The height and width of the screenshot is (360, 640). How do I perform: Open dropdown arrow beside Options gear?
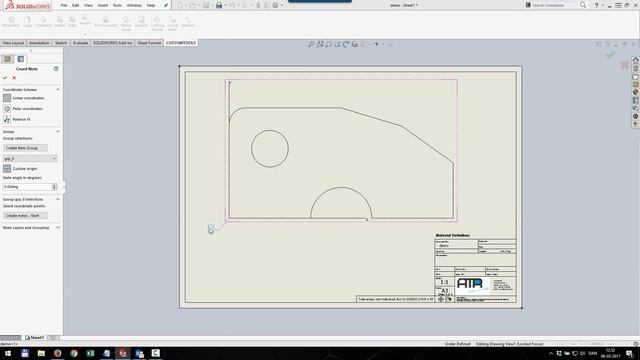(x=282, y=5)
